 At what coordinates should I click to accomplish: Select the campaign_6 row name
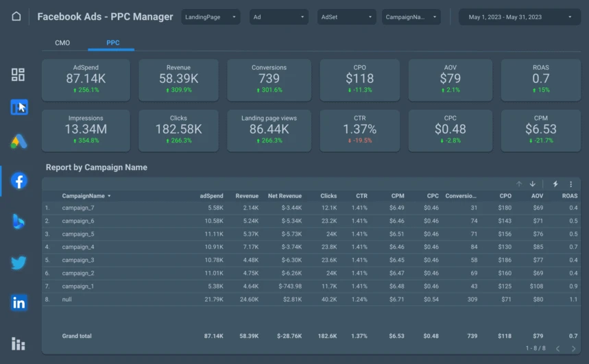pyautogui.click(x=78, y=221)
